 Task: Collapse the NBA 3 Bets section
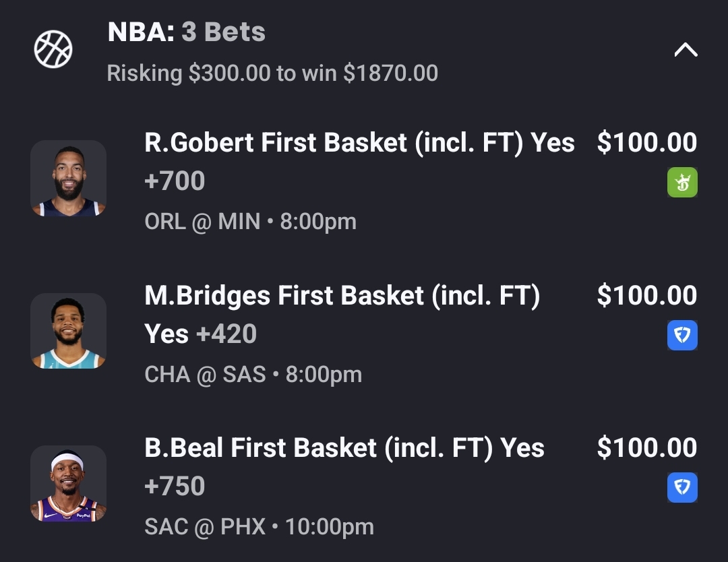[686, 50]
